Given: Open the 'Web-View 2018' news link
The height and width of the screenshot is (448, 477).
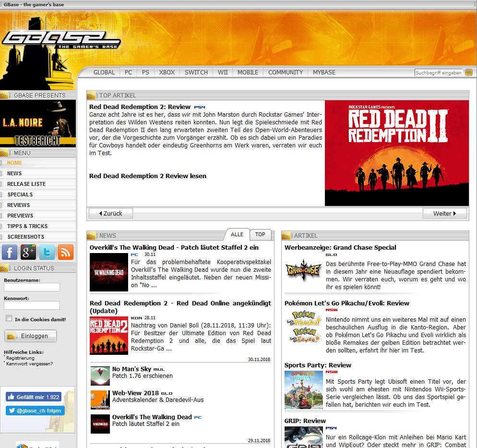Looking at the screenshot, I should pos(135,393).
